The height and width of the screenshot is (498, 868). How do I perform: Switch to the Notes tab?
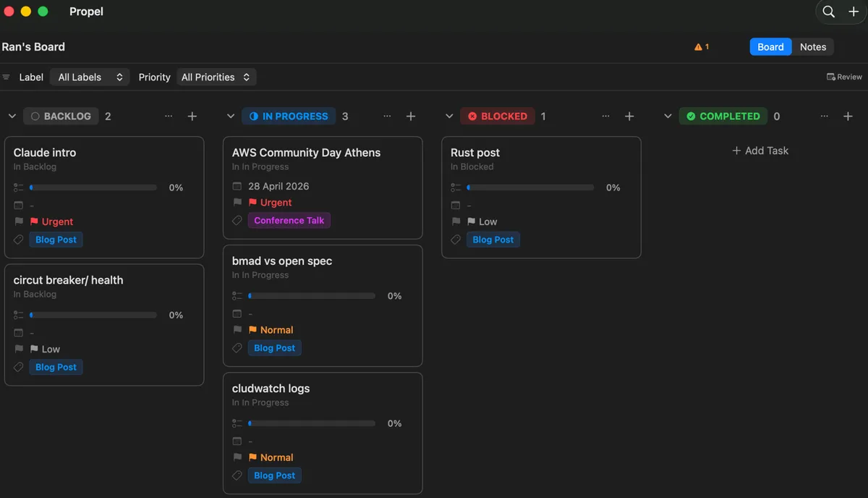[x=812, y=46]
